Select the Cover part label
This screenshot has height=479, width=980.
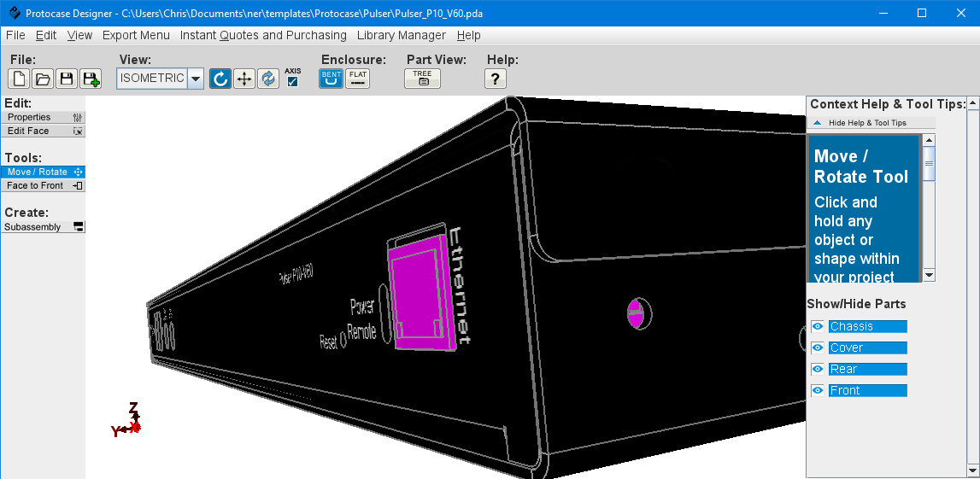click(867, 348)
